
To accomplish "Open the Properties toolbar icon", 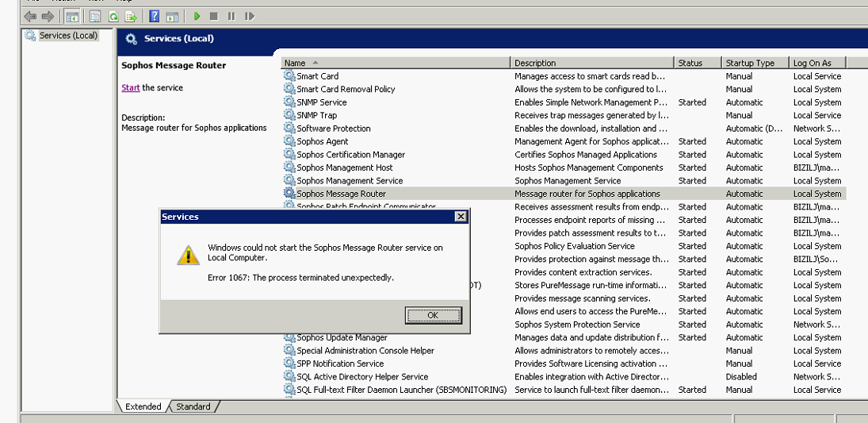I will click(95, 17).
